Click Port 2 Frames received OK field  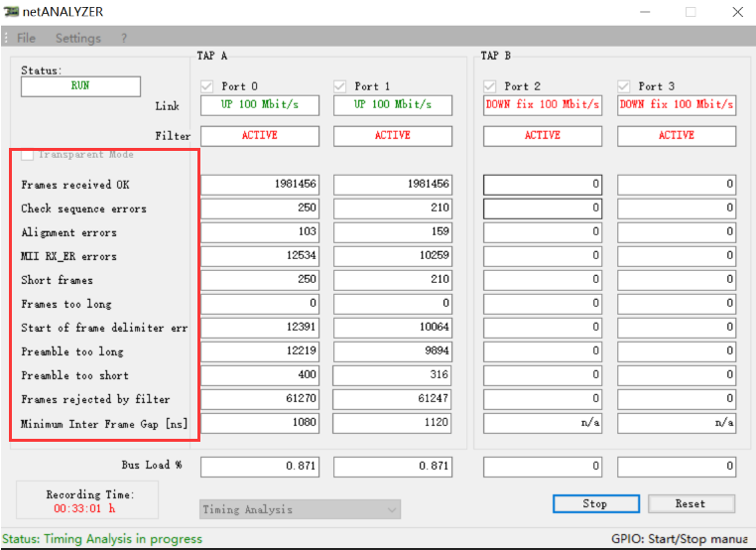point(543,185)
